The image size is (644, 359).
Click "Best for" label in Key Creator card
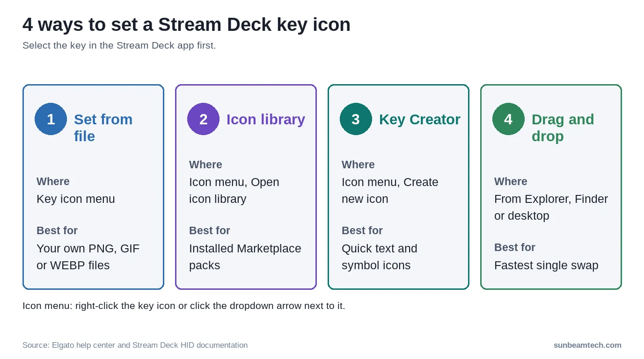362,230
